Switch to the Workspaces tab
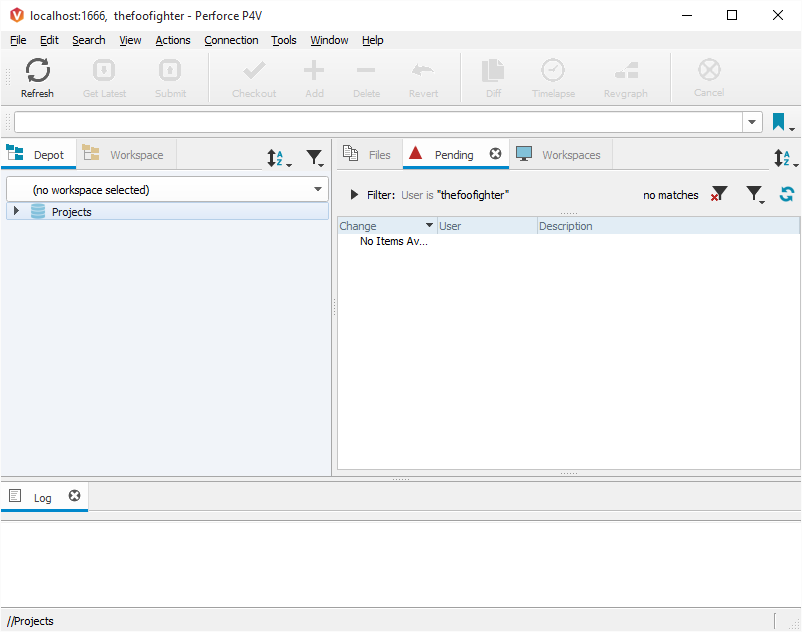The image size is (802, 632). 561,154
